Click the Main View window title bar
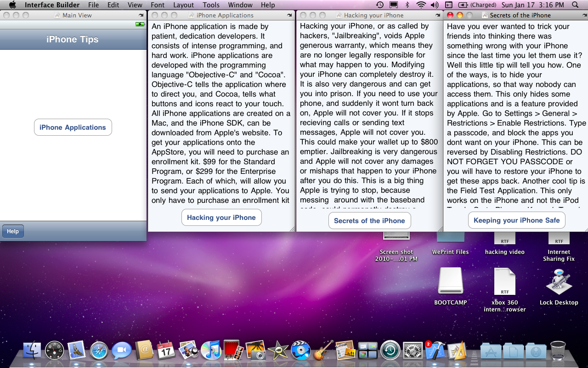The width and height of the screenshot is (588, 368). [73, 15]
